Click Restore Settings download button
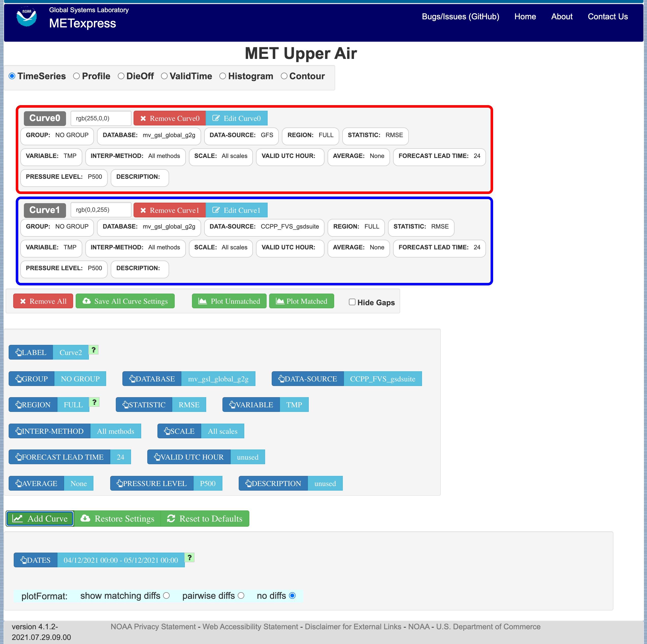Viewport: 647px width, 644px height. (118, 518)
